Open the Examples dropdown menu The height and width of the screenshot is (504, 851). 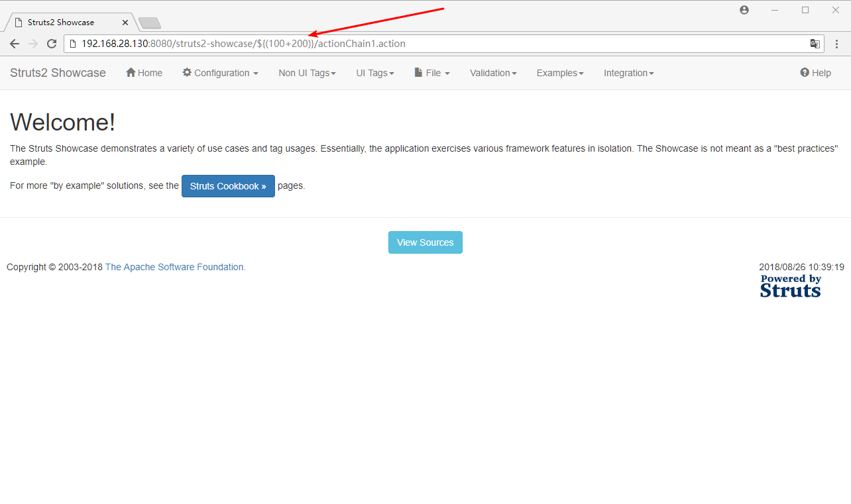point(560,73)
